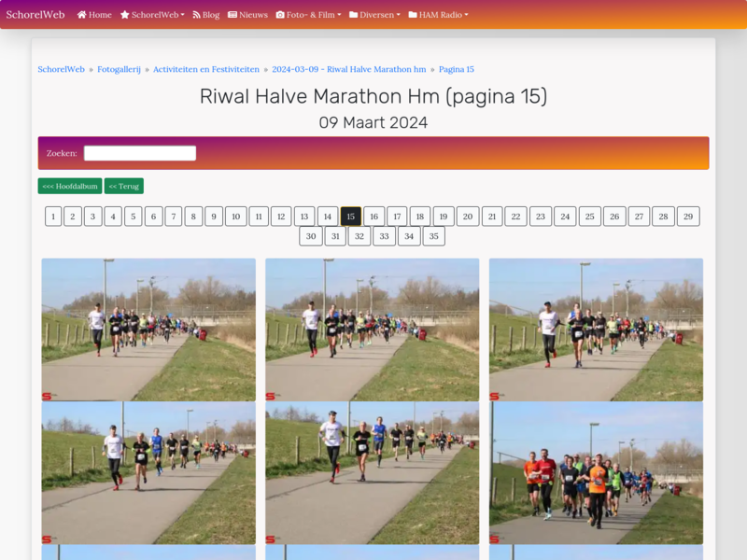Expand the SchorelWeb dropdown menu
This screenshot has height=560, width=747.
pos(152,15)
